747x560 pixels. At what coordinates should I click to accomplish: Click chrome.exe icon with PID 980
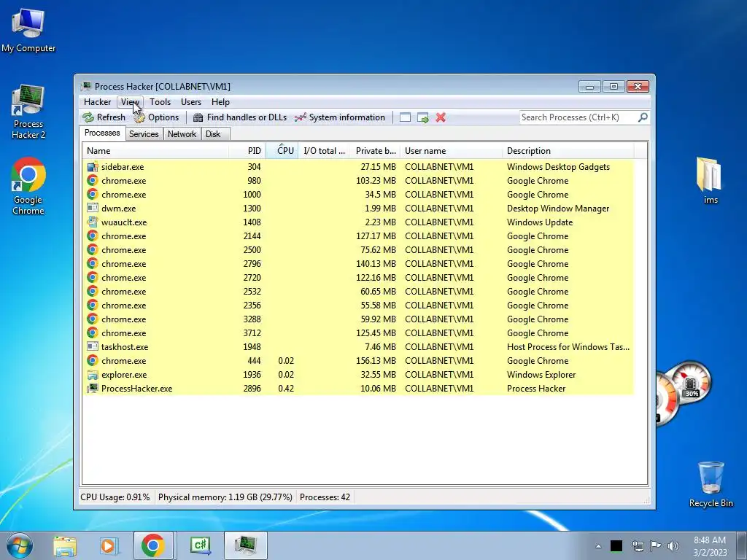(x=93, y=181)
